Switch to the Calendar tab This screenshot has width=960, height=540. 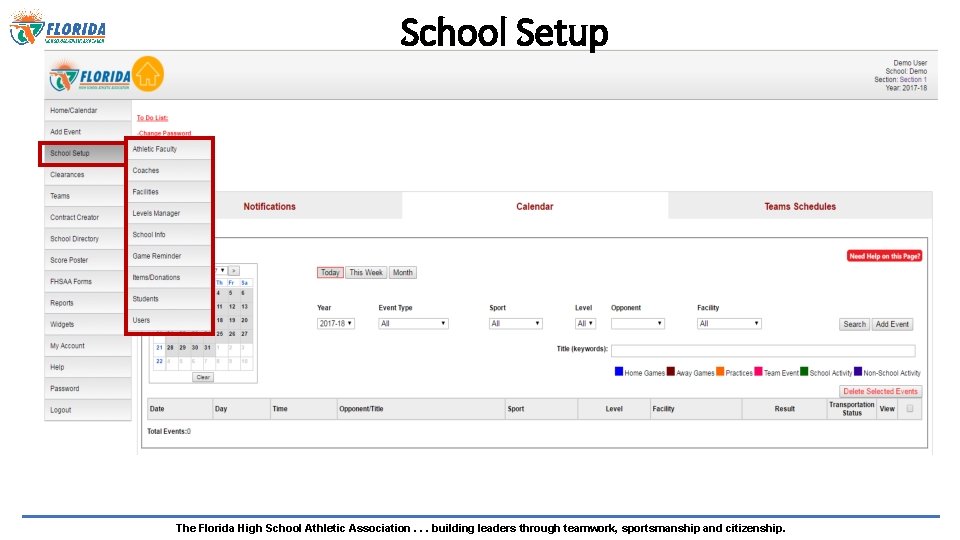tap(534, 206)
